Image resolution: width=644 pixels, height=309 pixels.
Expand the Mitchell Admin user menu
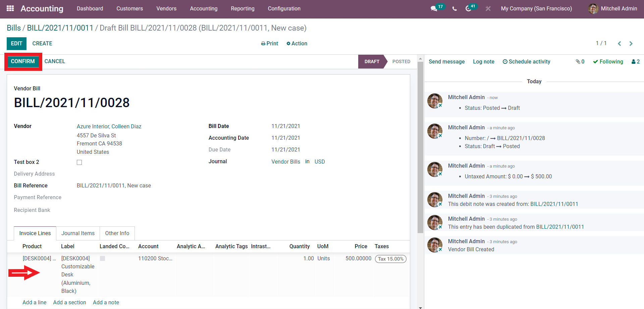pos(612,9)
